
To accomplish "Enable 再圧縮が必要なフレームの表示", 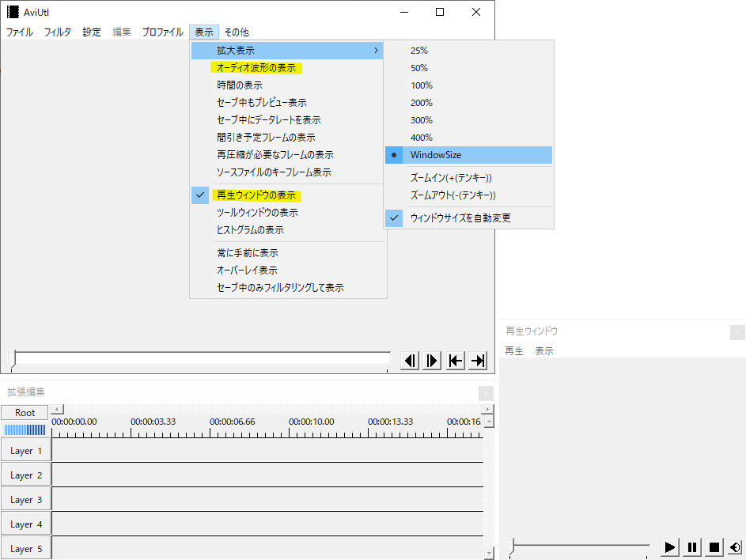I will tap(288, 154).
